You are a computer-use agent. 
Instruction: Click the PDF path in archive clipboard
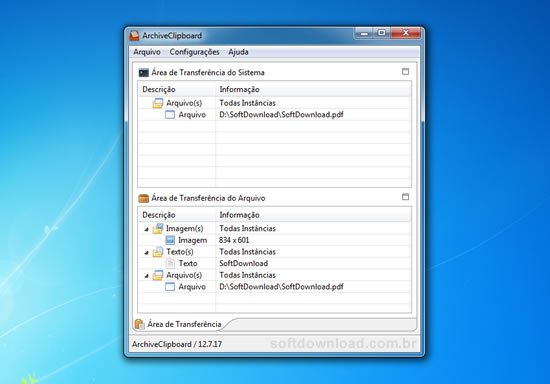point(281,287)
